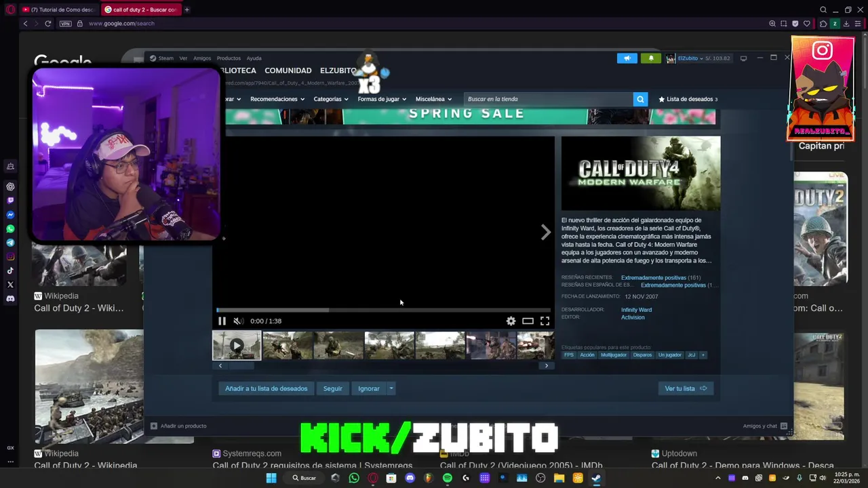The height and width of the screenshot is (488, 868).
Task: Click Añadir a tu lista de deseados
Action: (266, 388)
